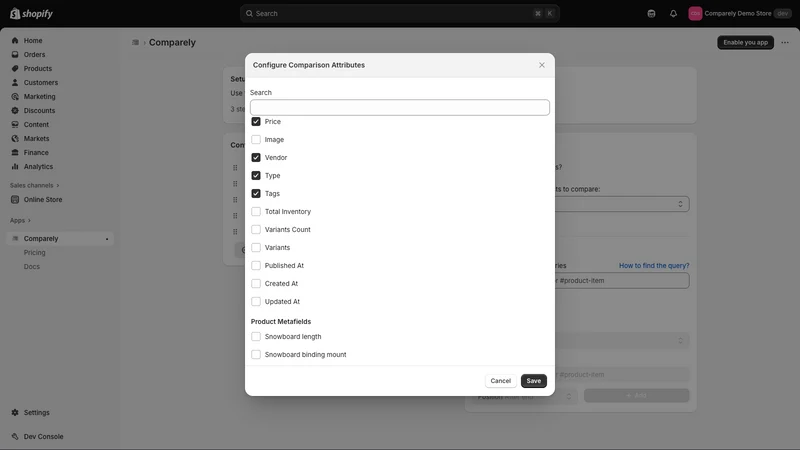Check the Image attribute
Image resolution: width=800 pixels, height=450 pixels.
click(x=256, y=140)
